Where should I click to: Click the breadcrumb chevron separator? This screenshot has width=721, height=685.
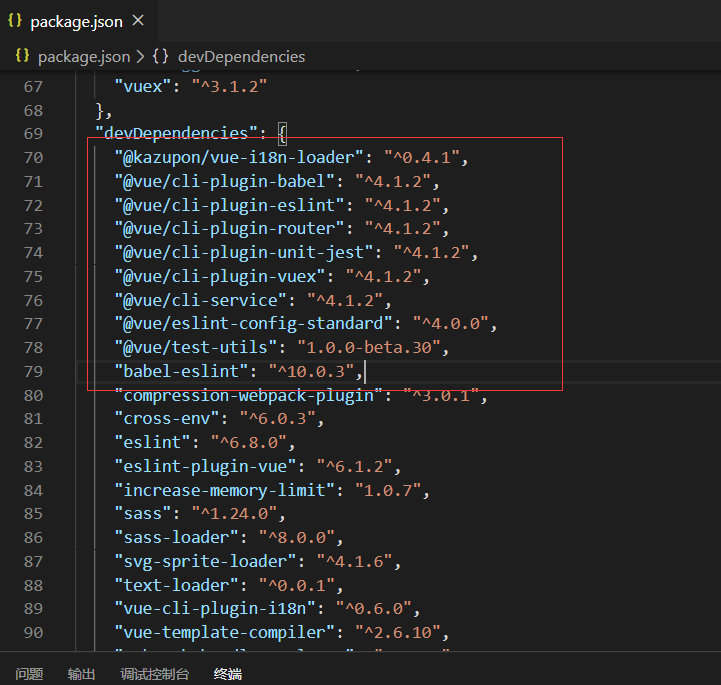coord(139,57)
